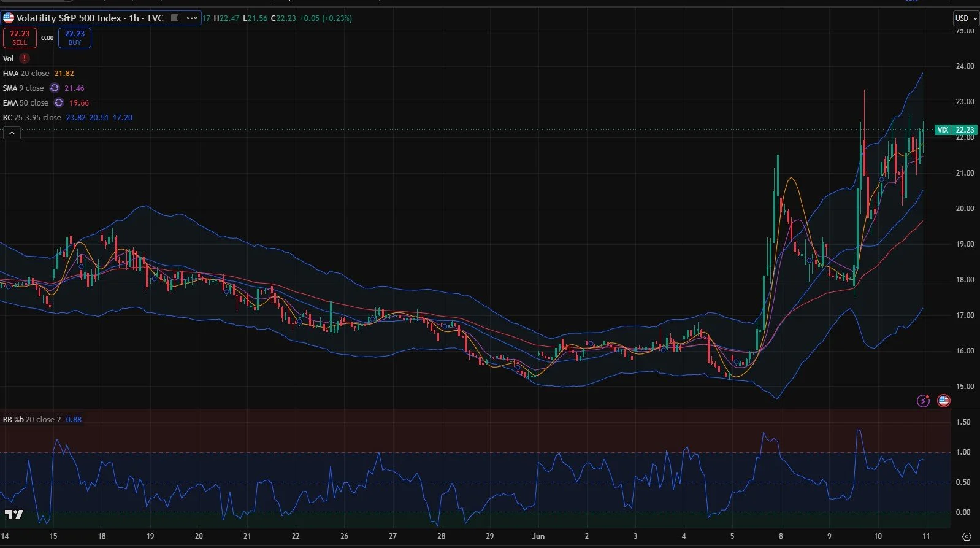Image resolution: width=980 pixels, height=548 pixels.
Task: Click the purple refresh icon beside SMA 9 close
Action: 55,88
